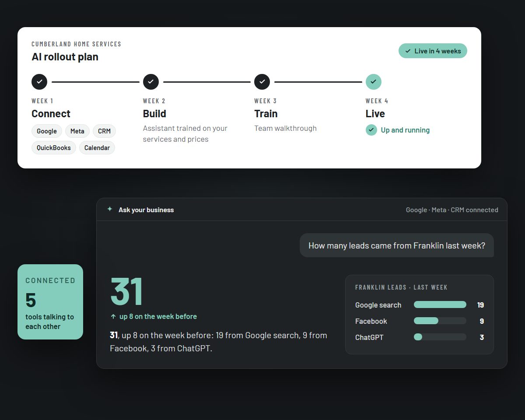The height and width of the screenshot is (420, 525).
Task: Click the value 9 for Facebook
Action: point(482,321)
